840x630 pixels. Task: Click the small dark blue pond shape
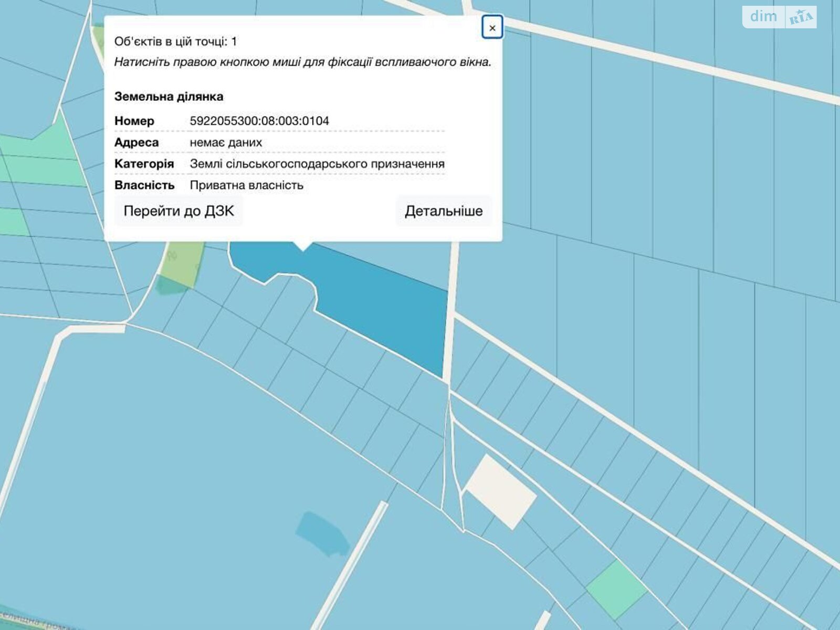pyautogui.click(x=322, y=532)
